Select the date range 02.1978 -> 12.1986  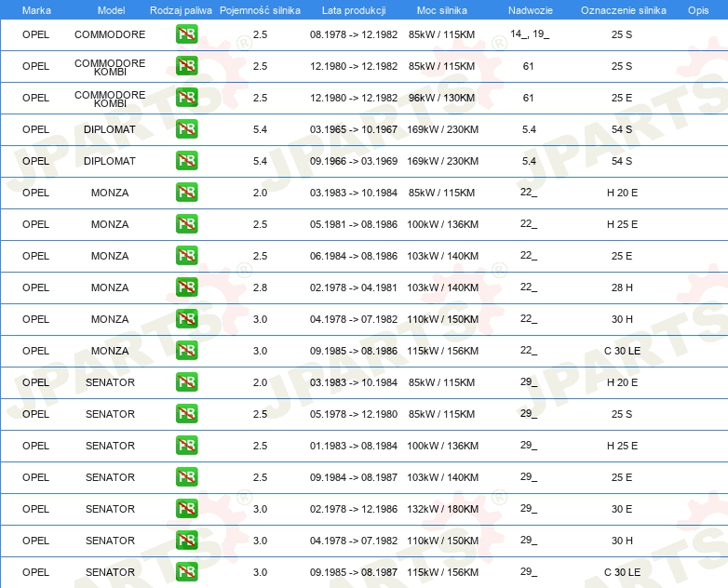coord(354,509)
